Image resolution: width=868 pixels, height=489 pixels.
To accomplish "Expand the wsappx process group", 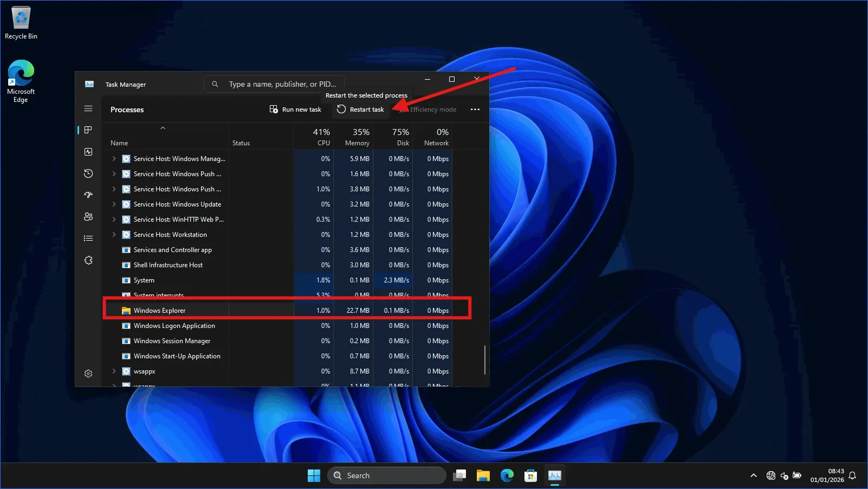I will click(114, 371).
